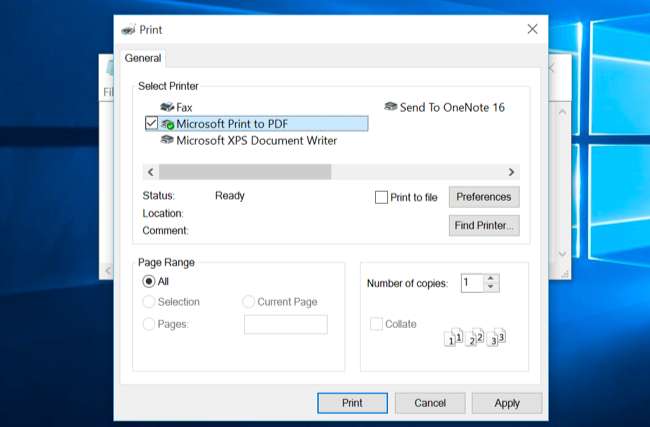Tick the Collate checkbox
This screenshot has height=427, width=650.
[x=376, y=324]
